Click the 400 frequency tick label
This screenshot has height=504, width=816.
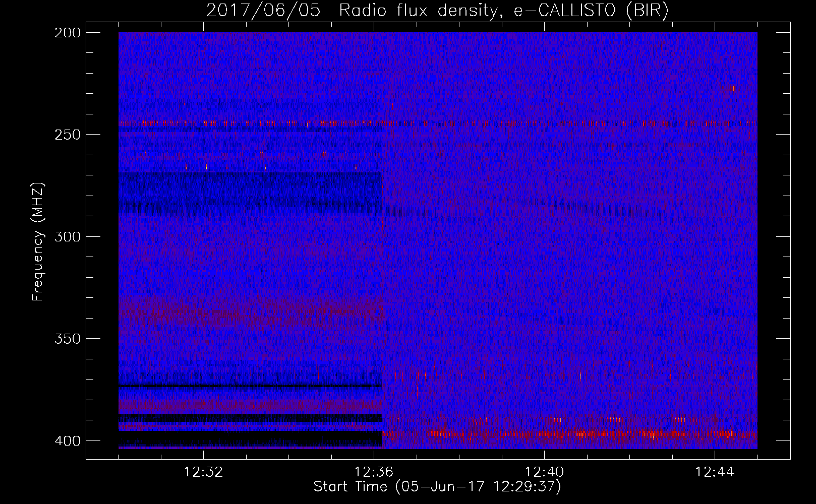(68, 441)
